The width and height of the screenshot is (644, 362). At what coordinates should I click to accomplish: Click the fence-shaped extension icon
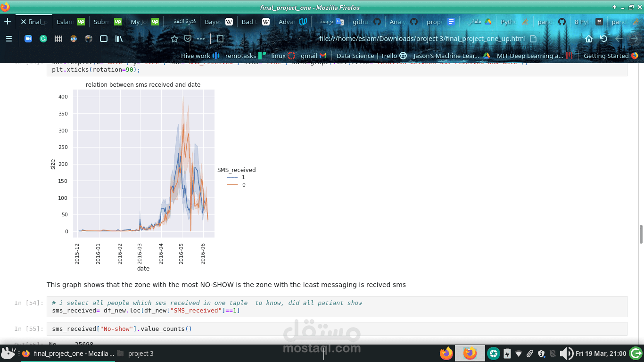pos(58,39)
